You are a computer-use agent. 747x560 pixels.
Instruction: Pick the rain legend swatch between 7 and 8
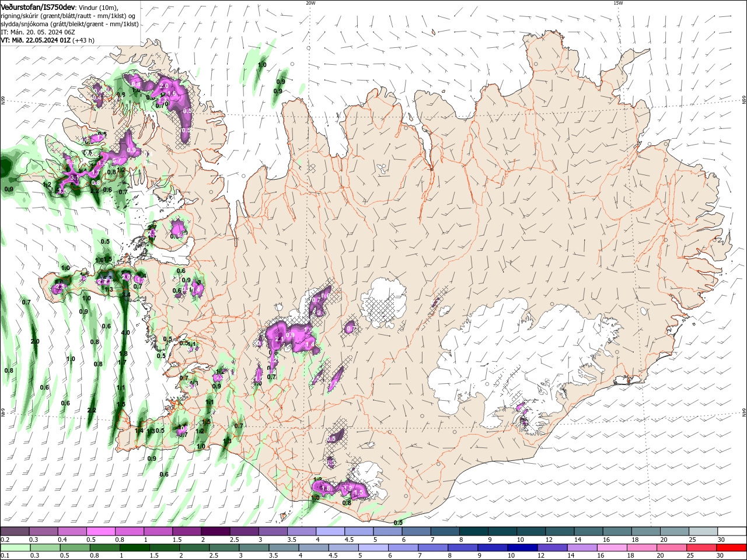pyautogui.click(x=432, y=548)
